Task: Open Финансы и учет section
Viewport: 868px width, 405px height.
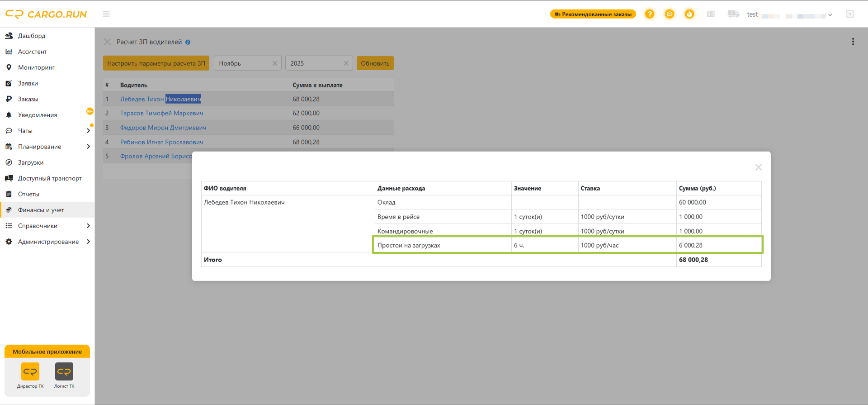Action: click(41, 210)
